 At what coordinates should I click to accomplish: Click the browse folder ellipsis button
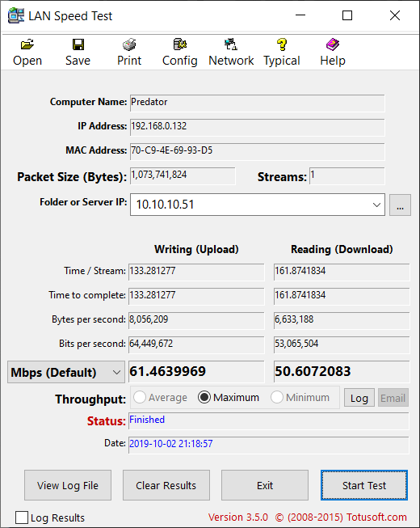coord(400,205)
